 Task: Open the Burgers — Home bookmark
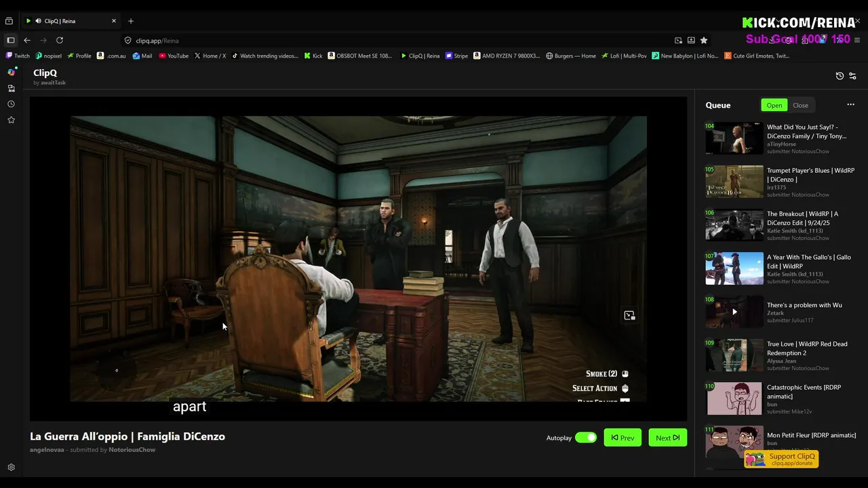pyautogui.click(x=571, y=56)
